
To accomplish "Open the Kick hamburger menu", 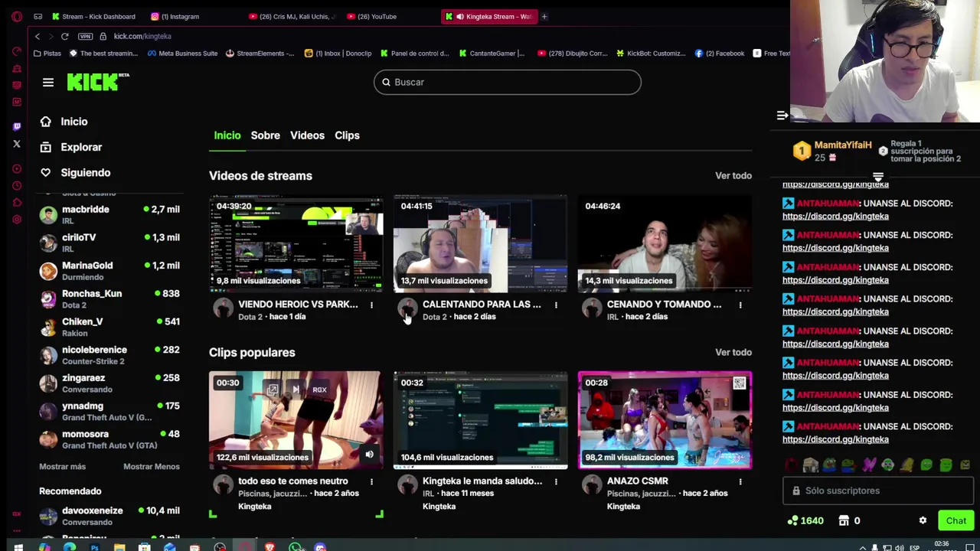I will tap(48, 83).
